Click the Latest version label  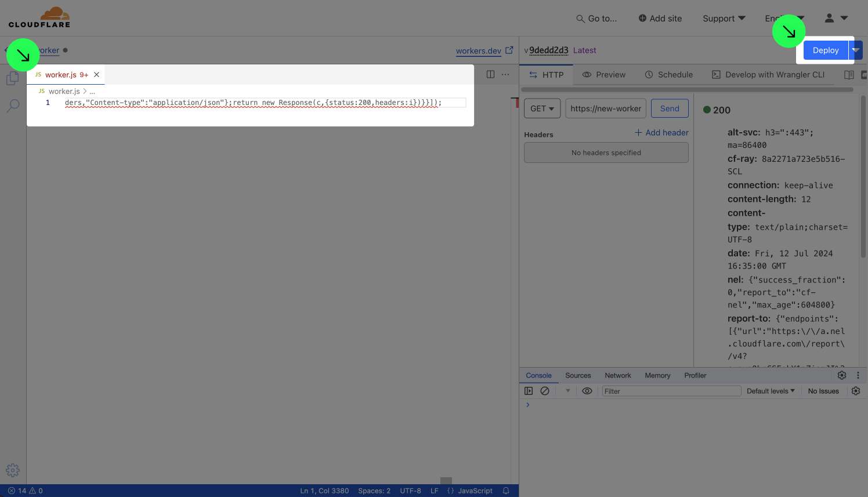click(x=584, y=50)
